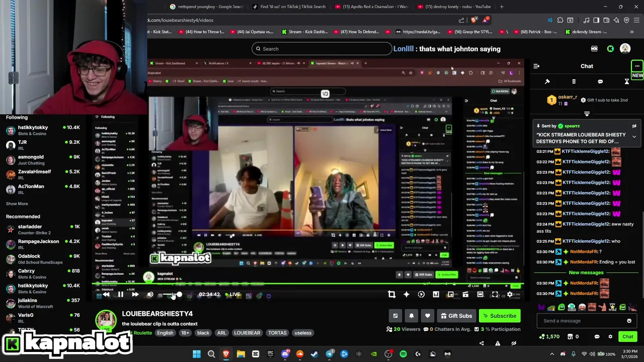Open the Jai Opetaia vs... bookmark

pos(252,32)
